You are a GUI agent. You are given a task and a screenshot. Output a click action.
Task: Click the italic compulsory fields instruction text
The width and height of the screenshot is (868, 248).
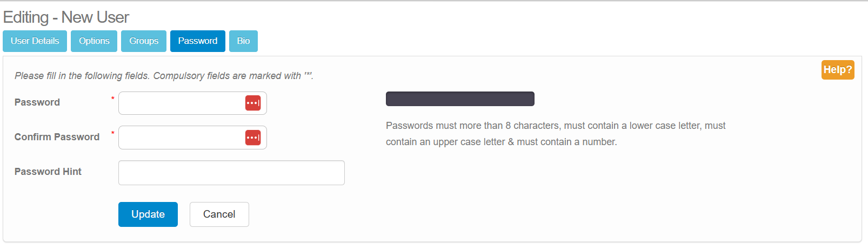(x=164, y=76)
